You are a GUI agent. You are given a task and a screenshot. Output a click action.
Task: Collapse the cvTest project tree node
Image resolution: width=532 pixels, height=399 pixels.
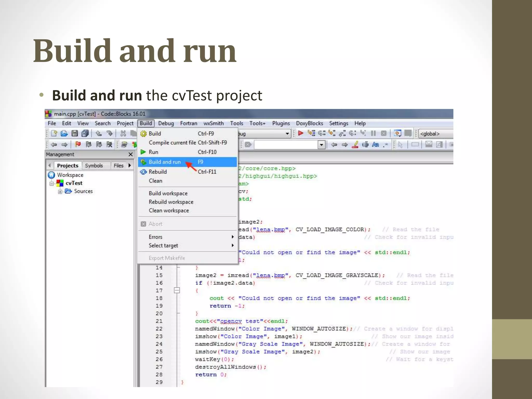pyautogui.click(x=51, y=183)
